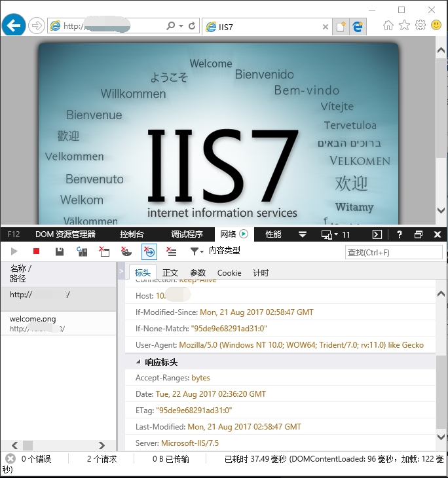This screenshot has height=478, width=448.
Task: Open the emulation document mode 11 dropdown
Action: 335,234
